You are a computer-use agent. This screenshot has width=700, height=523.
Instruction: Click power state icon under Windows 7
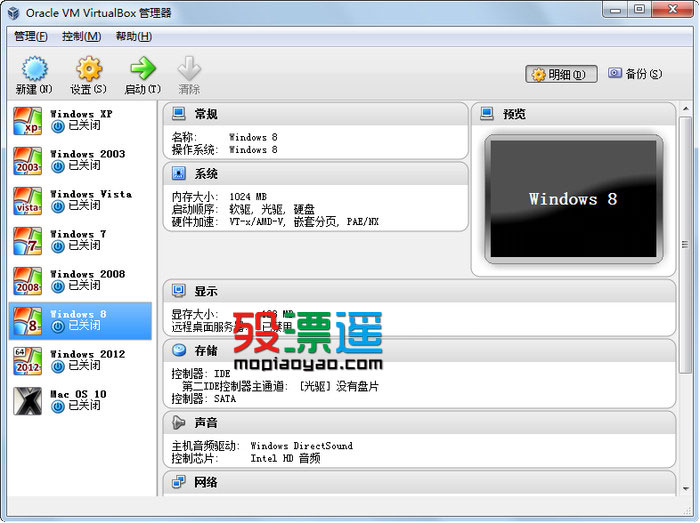(58, 247)
